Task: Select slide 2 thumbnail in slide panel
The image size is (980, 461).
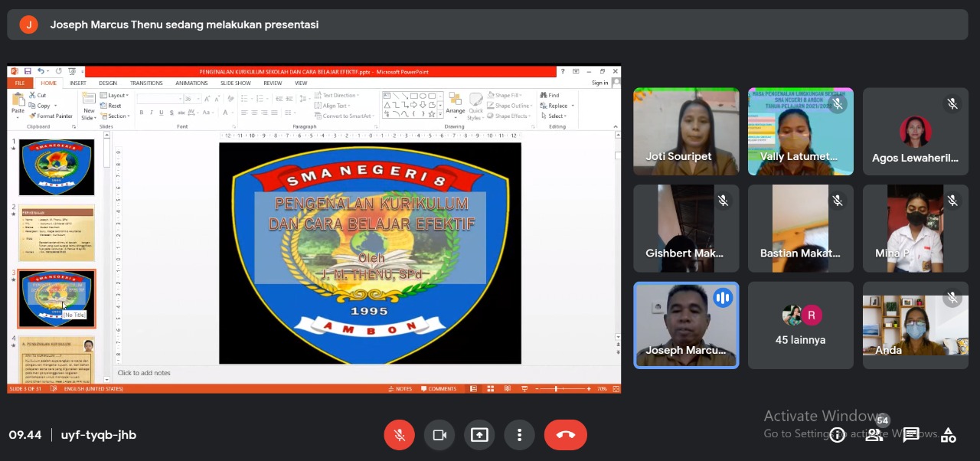Action: [57, 232]
